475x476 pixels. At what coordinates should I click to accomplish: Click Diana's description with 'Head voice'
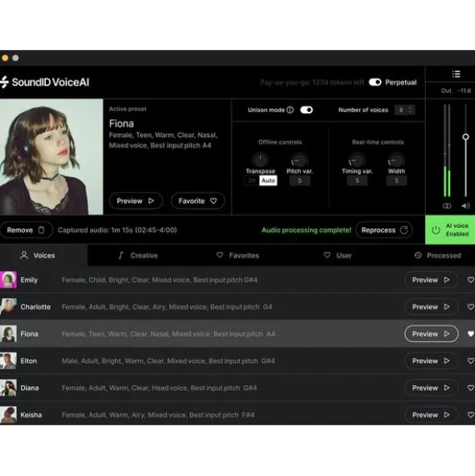click(159, 388)
